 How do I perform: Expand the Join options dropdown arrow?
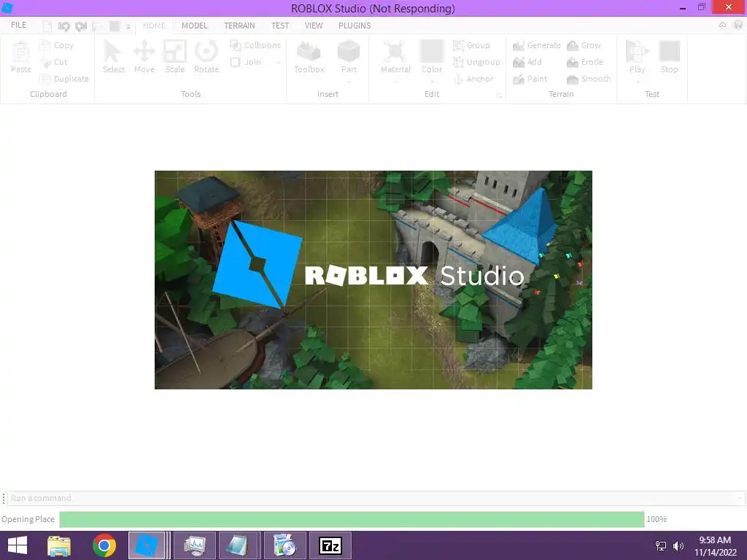(279, 63)
